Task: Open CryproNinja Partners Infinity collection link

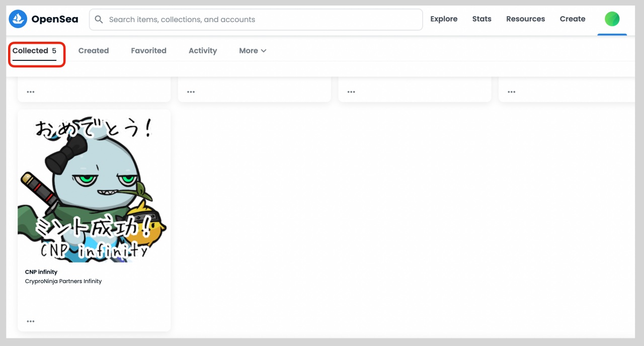Action: [63, 281]
